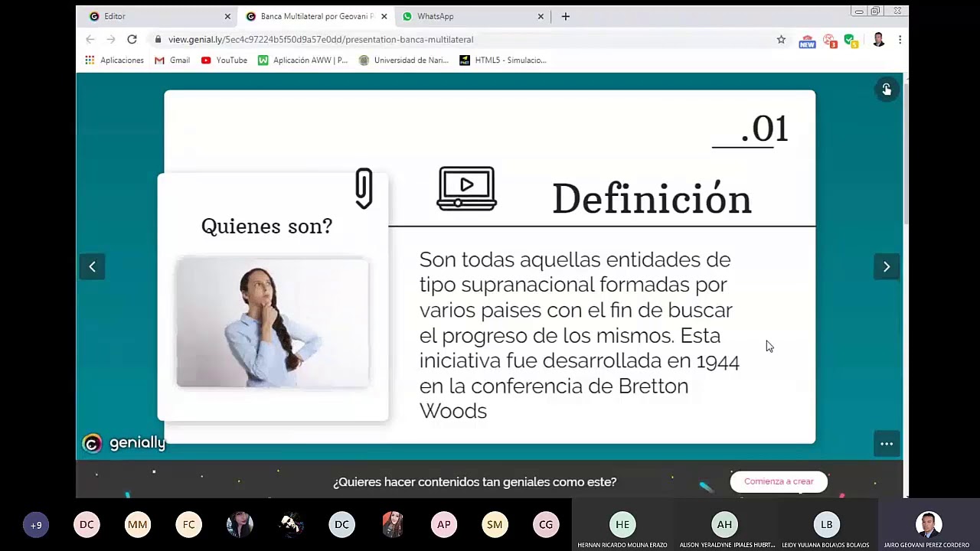Open a new browser tab
980x551 pixels.
pyautogui.click(x=566, y=16)
